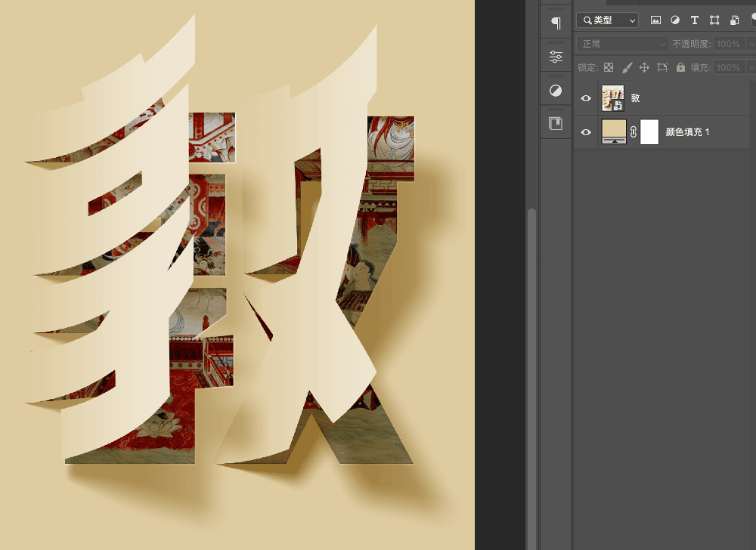
Task: Click the 填充 fill value field
Action: (x=730, y=67)
